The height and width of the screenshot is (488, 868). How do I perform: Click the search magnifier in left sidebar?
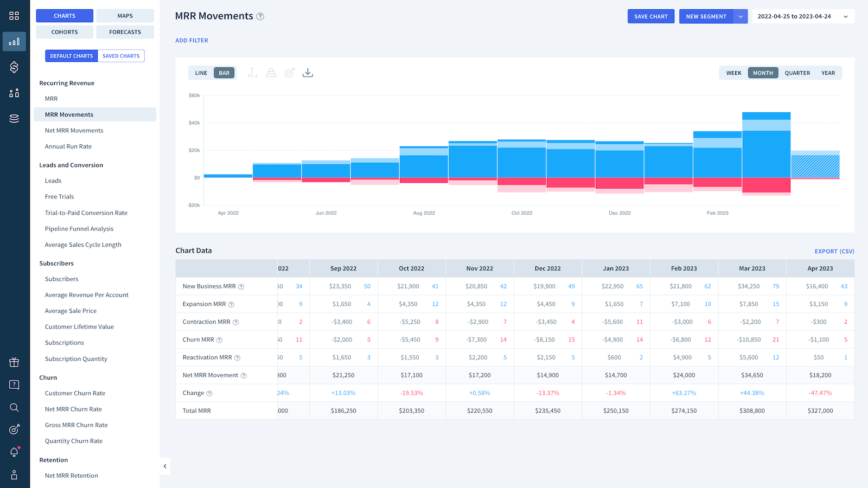point(14,408)
